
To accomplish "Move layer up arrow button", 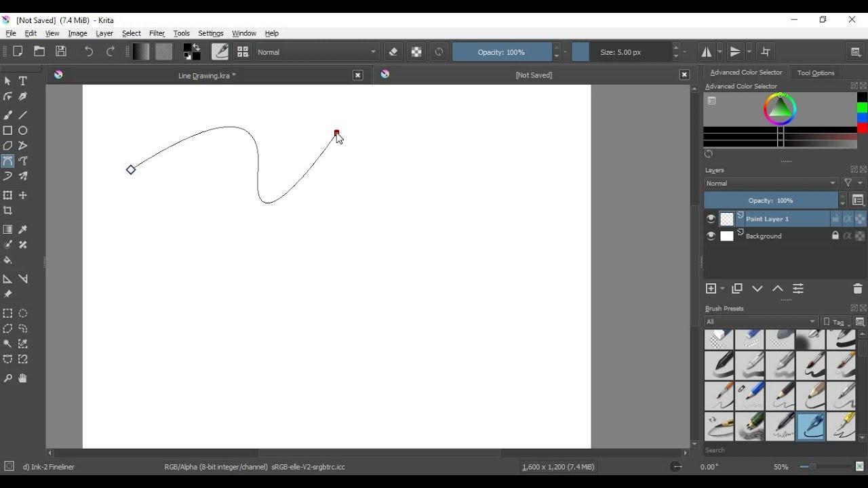I will [778, 289].
